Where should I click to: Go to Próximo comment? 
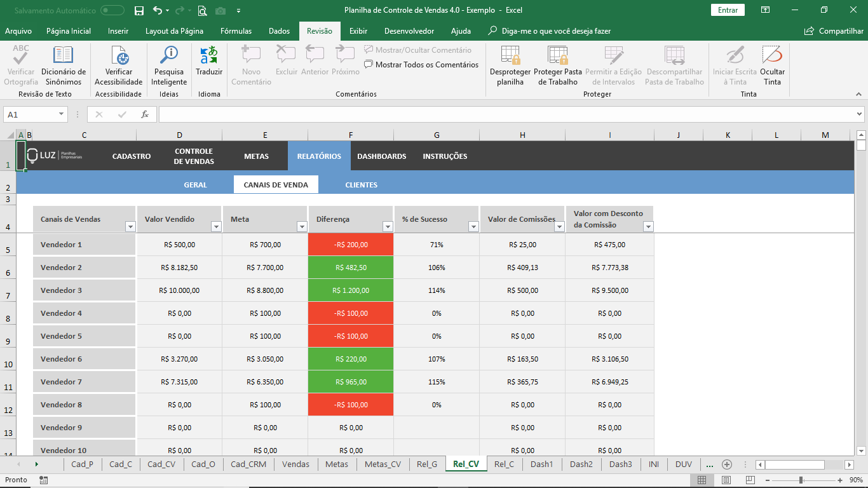click(x=346, y=60)
